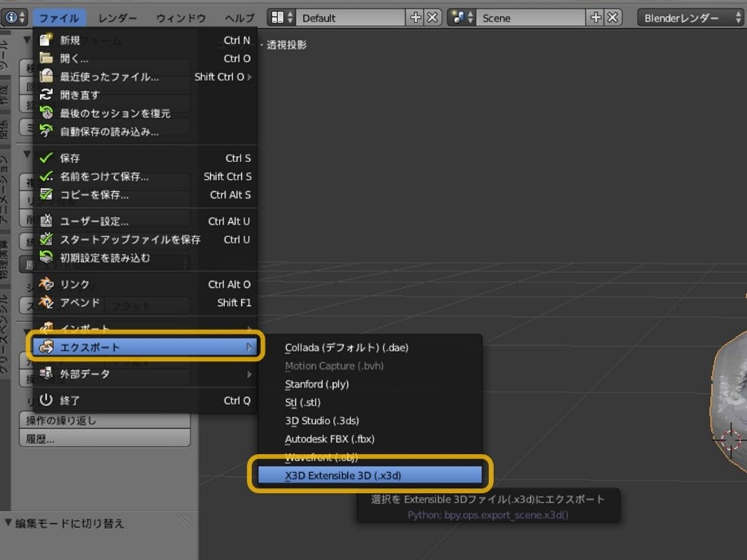Open the レンダー menu

tap(117, 17)
